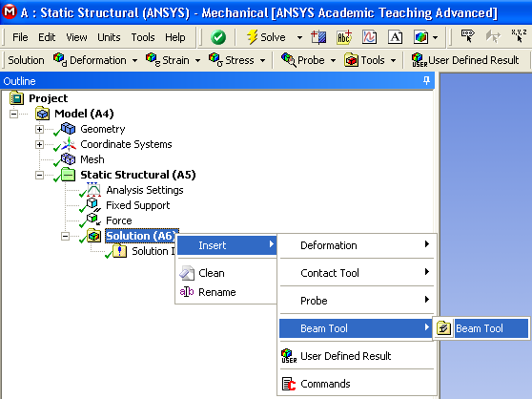Viewport: 532px width, 399px height.
Task: Click the User Defined Result toolbar button
Action: click(465, 60)
